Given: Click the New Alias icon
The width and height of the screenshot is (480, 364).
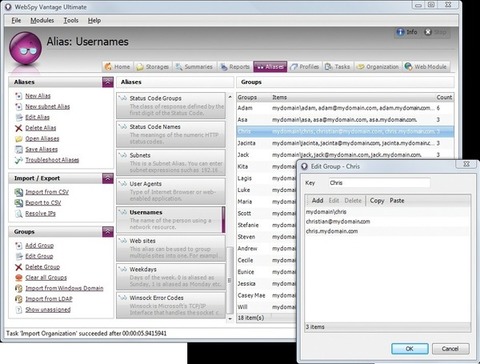Looking at the screenshot, I should [x=19, y=96].
